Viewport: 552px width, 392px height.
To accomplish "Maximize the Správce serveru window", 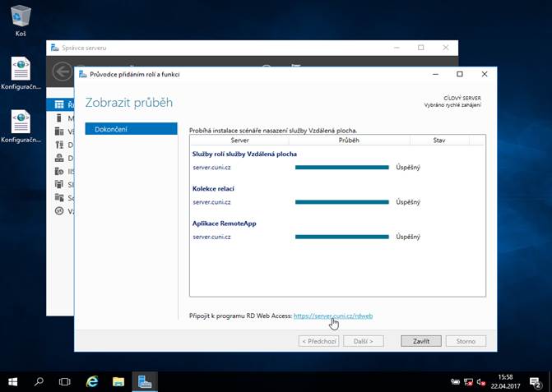I will 421,48.
